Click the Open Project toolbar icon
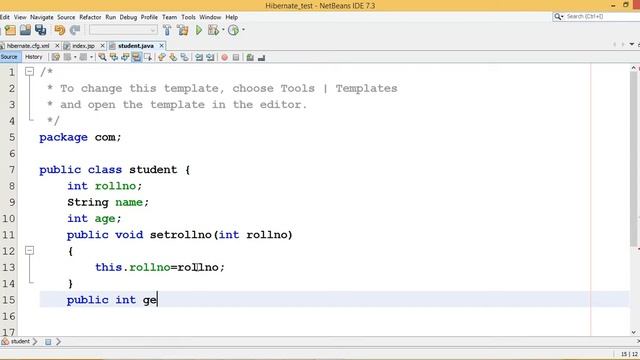Viewport: 640px width, 360px height. click(x=25, y=30)
